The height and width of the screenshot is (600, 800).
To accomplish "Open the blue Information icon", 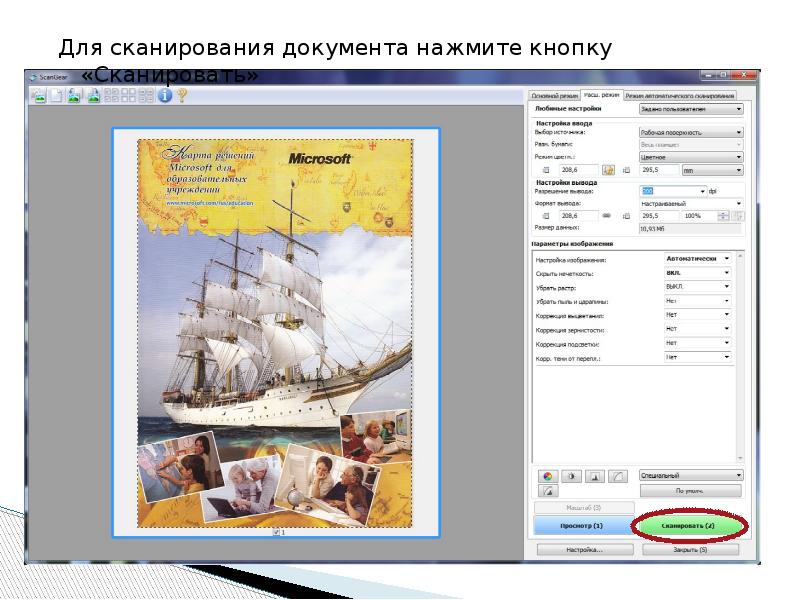I will coord(165,95).
